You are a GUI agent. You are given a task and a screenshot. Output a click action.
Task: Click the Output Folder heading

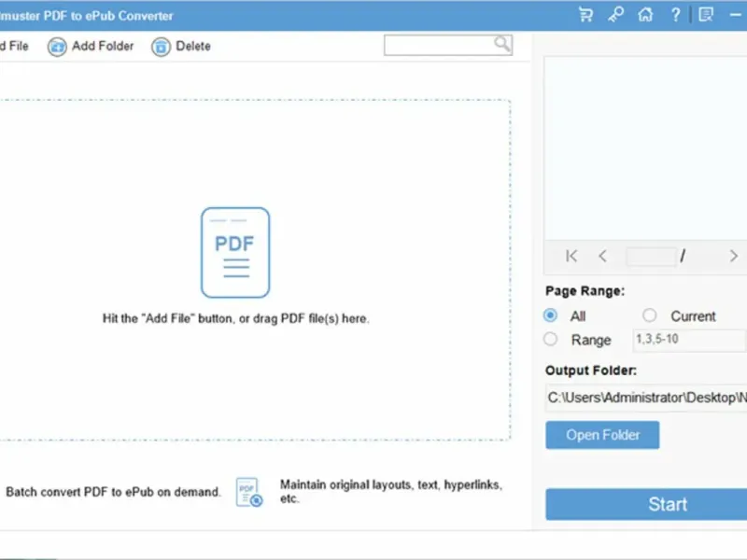point(591,371)
